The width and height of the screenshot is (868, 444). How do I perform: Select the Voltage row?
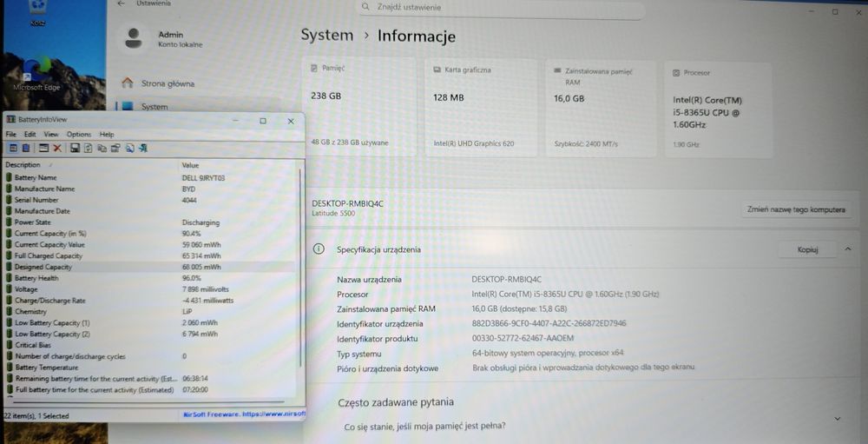[x=149, y=288]
